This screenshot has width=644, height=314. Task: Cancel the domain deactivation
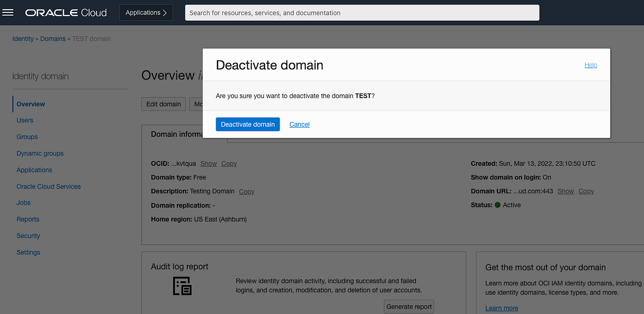(x=299, y=124)
